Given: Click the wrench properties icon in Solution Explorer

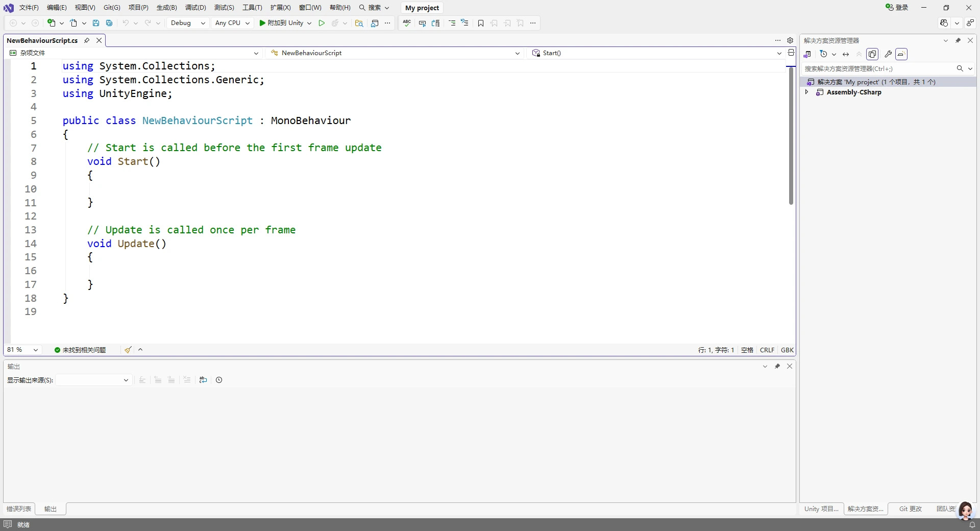Looking at the screenshot, I should click(x=888, y=54).
